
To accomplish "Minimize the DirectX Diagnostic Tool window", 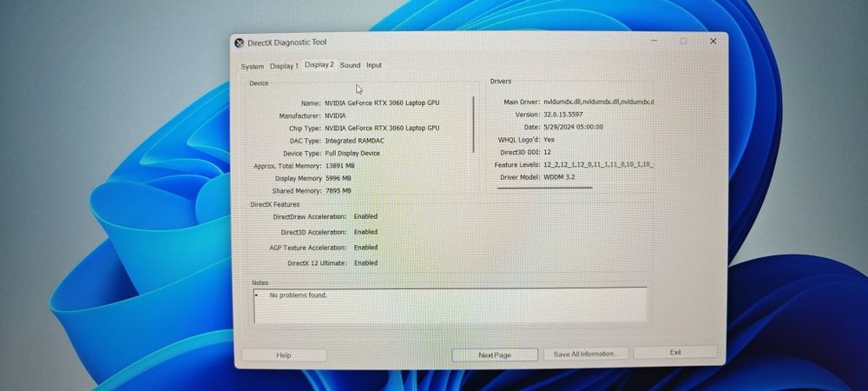I will (x=654, y=41).
